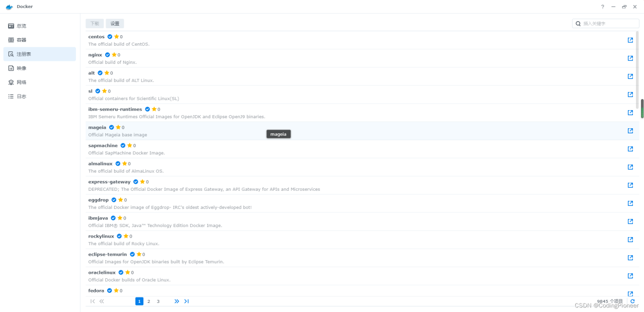The width and height of the screenshot is (644, 312).
Task: Open external link for oraclelinux image
Action: tap(630, 276)
